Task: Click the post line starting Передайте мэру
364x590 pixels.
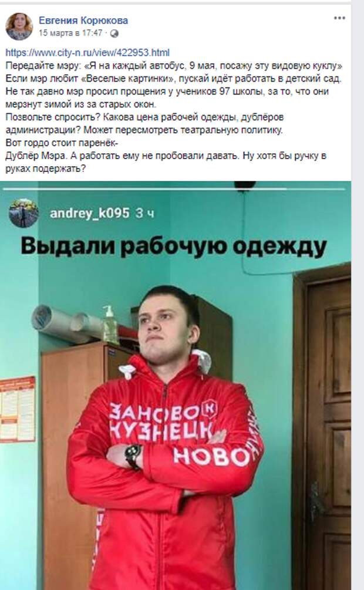Action: click(174, 66)
